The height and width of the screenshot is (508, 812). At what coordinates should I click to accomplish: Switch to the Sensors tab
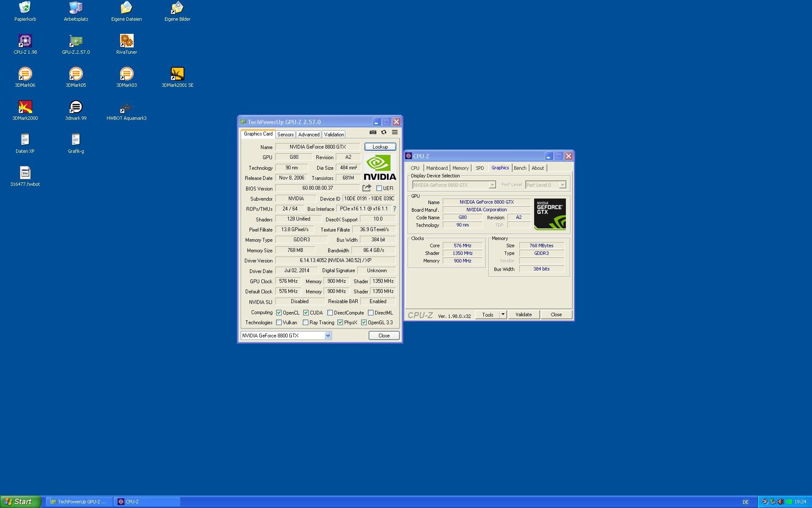click(285, 135)
